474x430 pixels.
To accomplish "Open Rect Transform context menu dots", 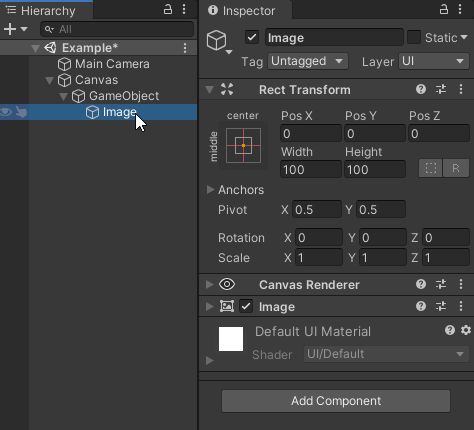I will (x=461, y=89).
